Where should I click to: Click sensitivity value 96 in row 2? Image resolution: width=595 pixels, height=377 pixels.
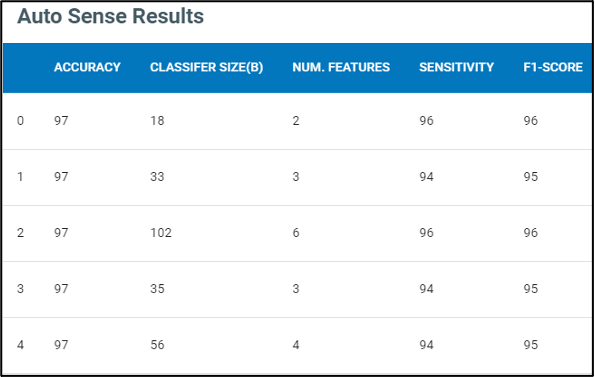[x=426, y=232]
